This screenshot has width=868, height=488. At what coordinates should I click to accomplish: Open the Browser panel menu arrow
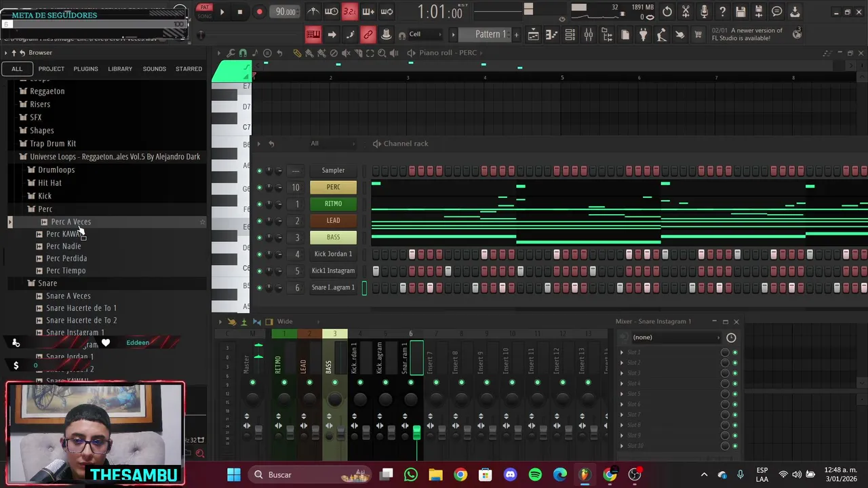[5, 53]
